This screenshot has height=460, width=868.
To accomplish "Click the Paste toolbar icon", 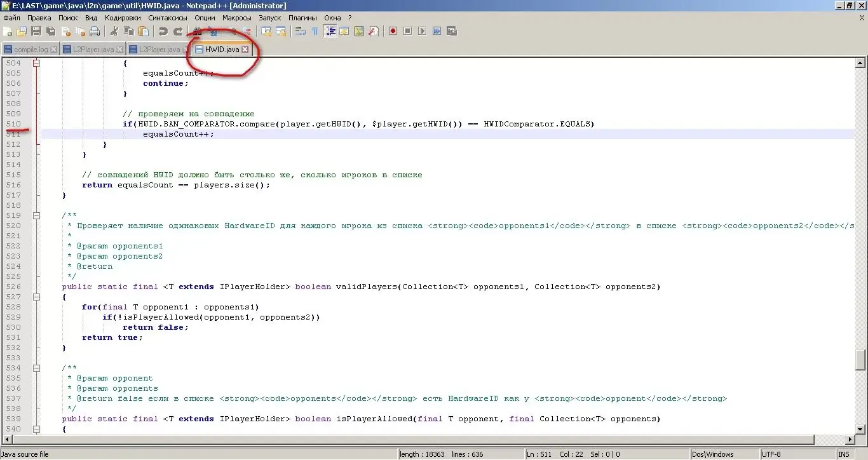I will (143, 31).
